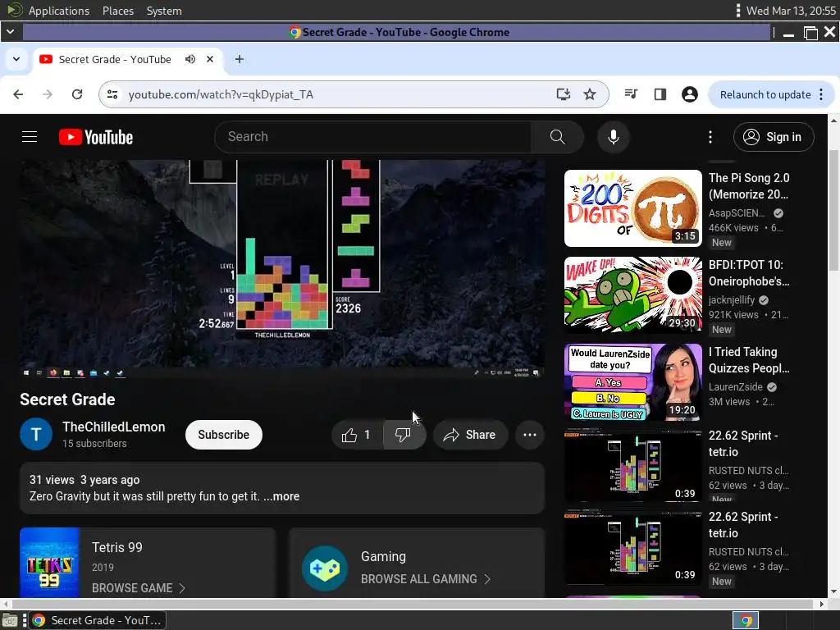The height and width of the screenshot is (630, 840).
Task: Install app icon in address bar
Action: [x=563, y=94]
